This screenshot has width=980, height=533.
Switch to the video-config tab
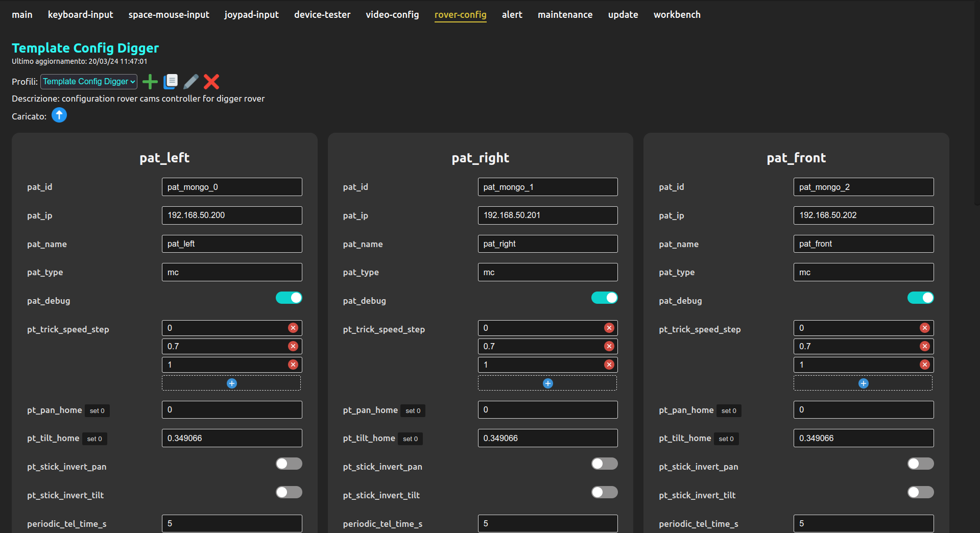(x=392, y=15)
